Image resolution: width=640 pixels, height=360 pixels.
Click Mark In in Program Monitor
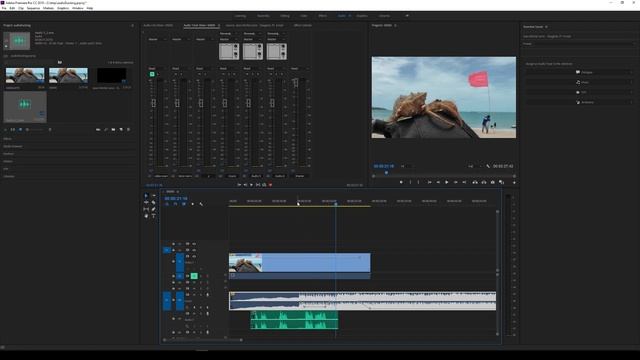coord(410,182)
